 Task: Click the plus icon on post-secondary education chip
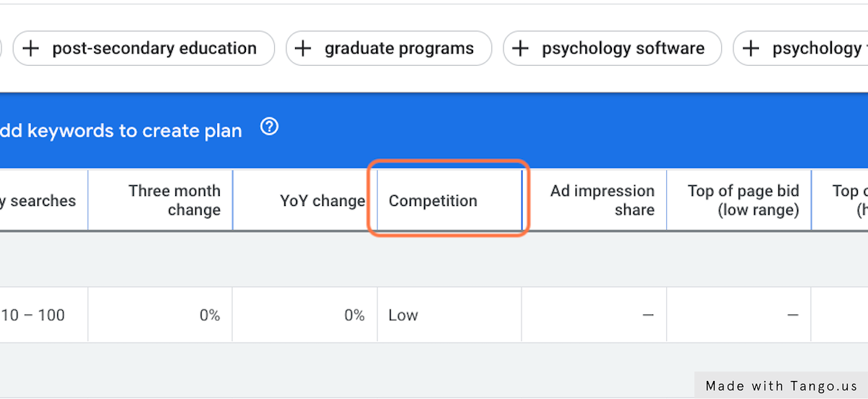click(30, 48)
